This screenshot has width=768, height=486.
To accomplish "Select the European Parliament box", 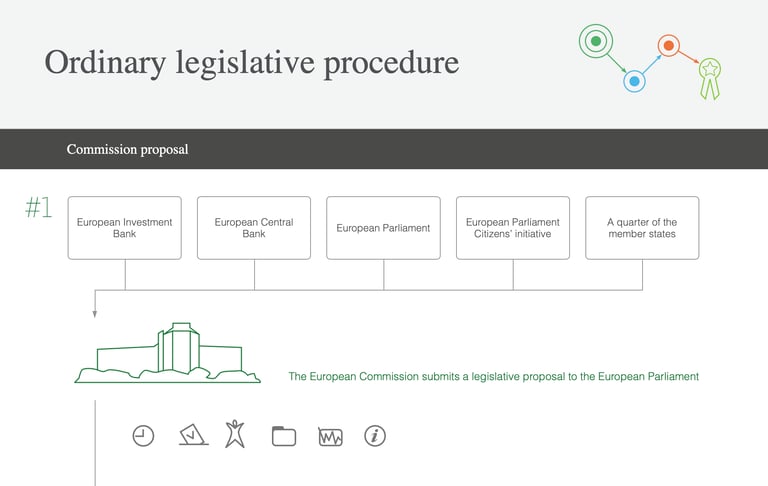I will click(x=384, y=228).
